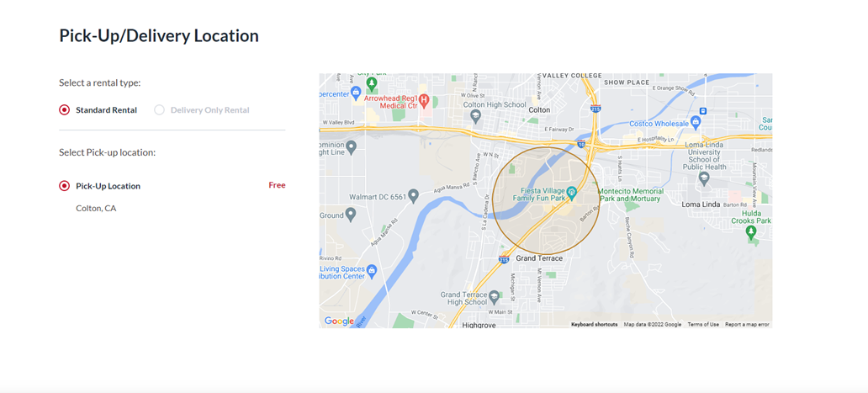
Task: Click the Google logo on the map
Action: [x=339, y=321]
